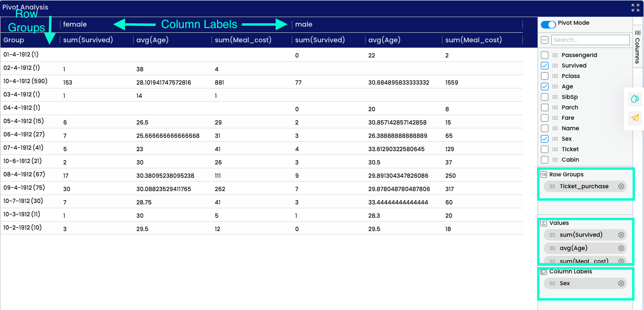Click cell value 1559
Image resolution: width=644 pixels, height=310 pixels.
coord(452,83)
